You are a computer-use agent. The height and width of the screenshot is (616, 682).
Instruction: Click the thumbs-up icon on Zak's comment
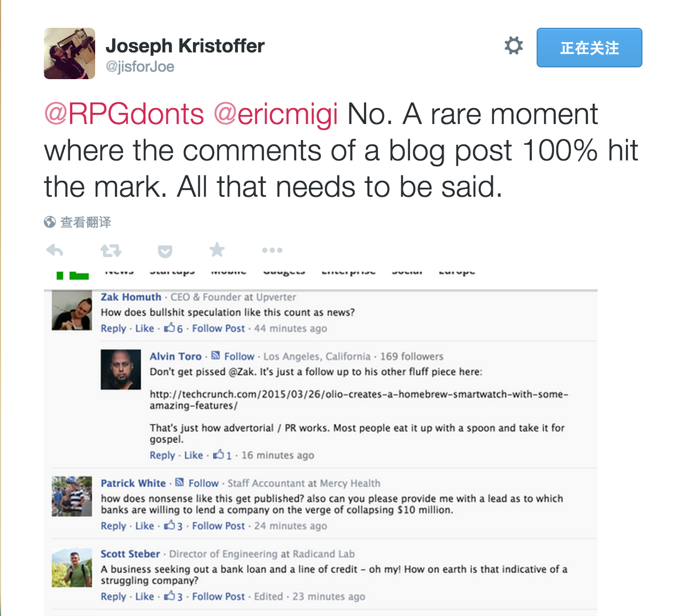pos(169,328)
